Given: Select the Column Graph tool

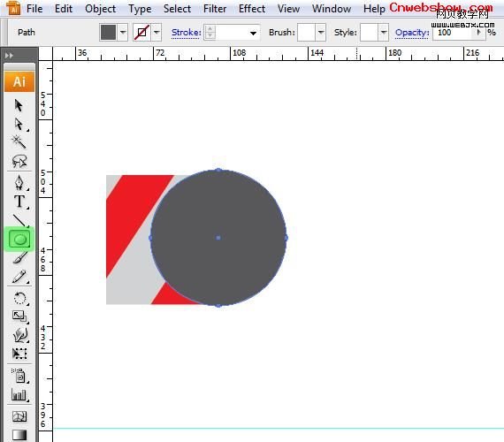Looking at the screenshot, I should (19, 394).
